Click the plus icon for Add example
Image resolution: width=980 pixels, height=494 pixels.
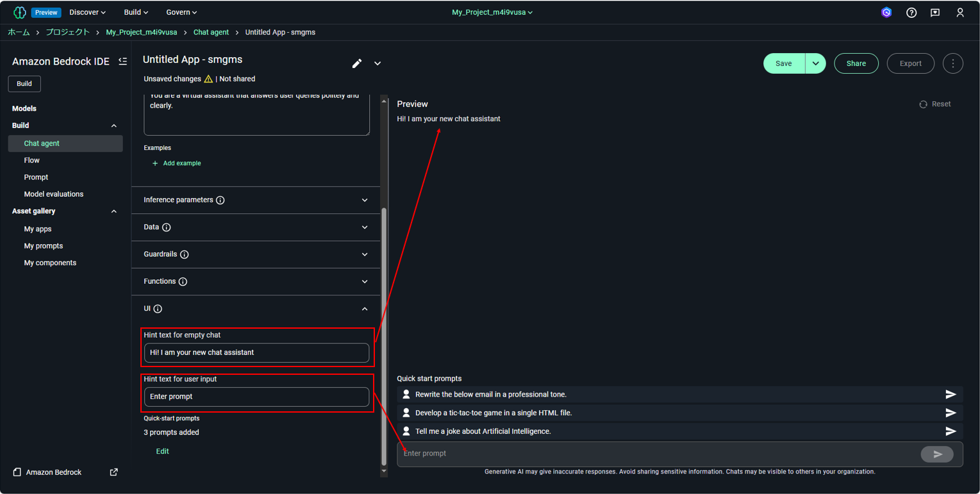(x=155, y=163)
